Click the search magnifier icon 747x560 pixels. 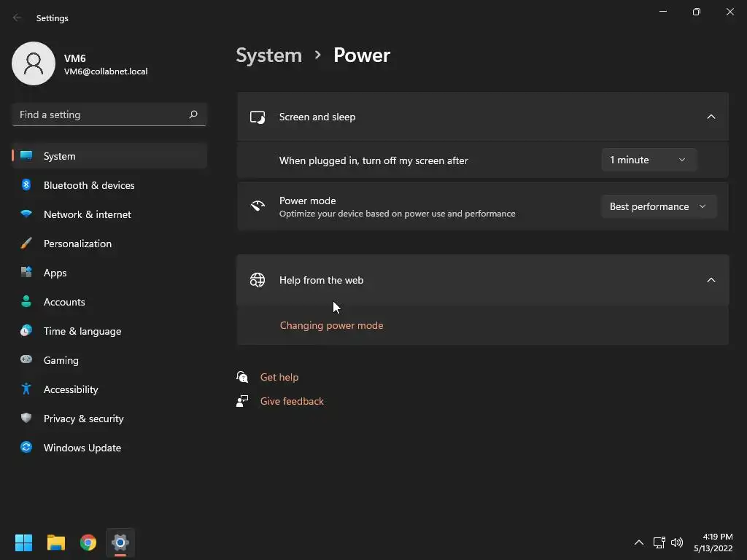(193, 114)
